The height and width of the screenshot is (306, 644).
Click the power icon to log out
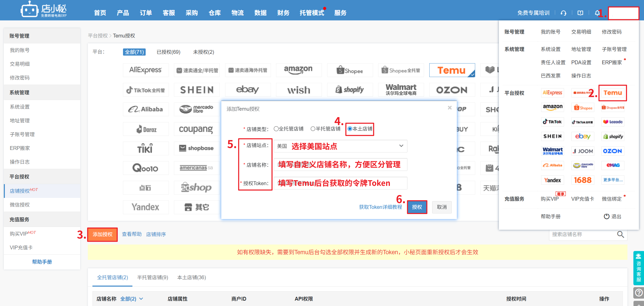point(607,216)
